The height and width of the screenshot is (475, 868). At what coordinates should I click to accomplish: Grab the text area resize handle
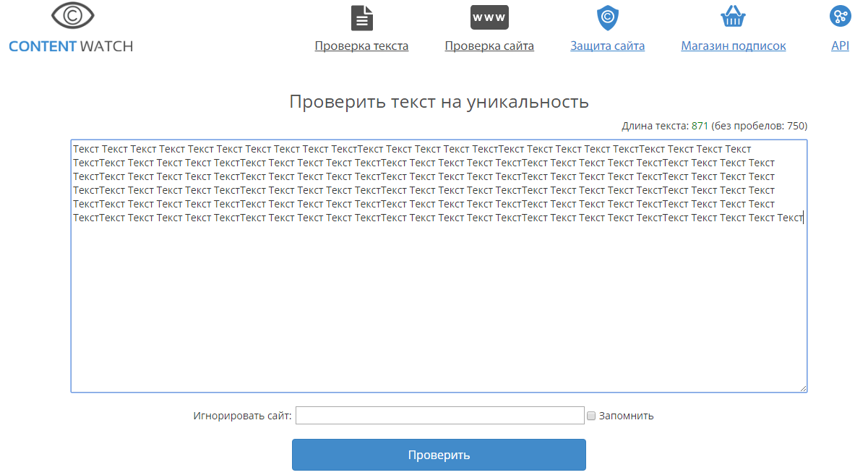(x=803, y=388)
